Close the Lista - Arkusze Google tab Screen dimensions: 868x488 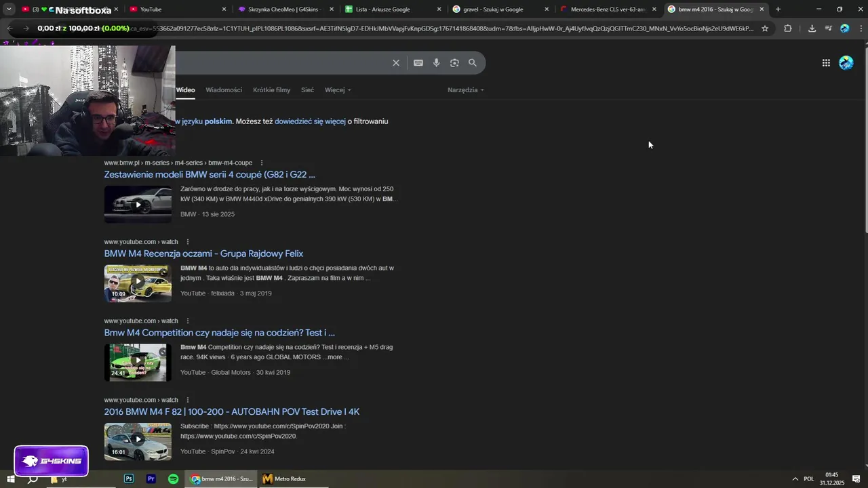(x=439, y=9)
